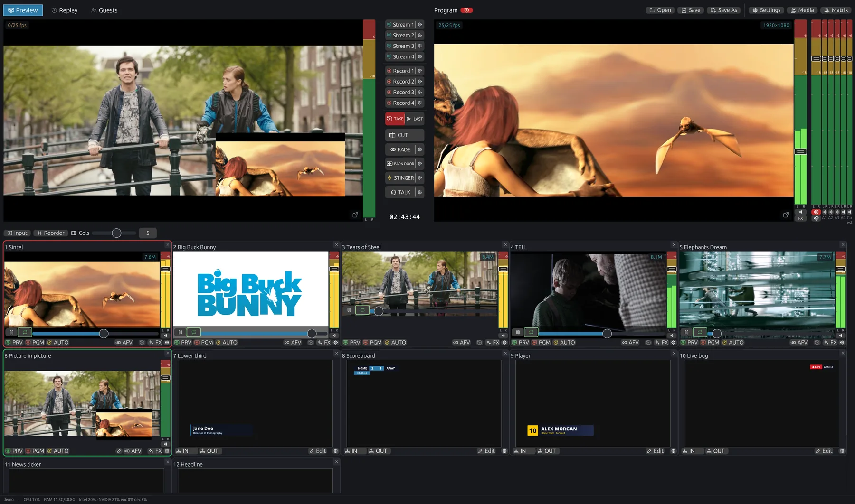Send Tears of Steel to PGM
Image resolution: width=855 pixels, height=504 pixels.
click(x=372, y=343)
